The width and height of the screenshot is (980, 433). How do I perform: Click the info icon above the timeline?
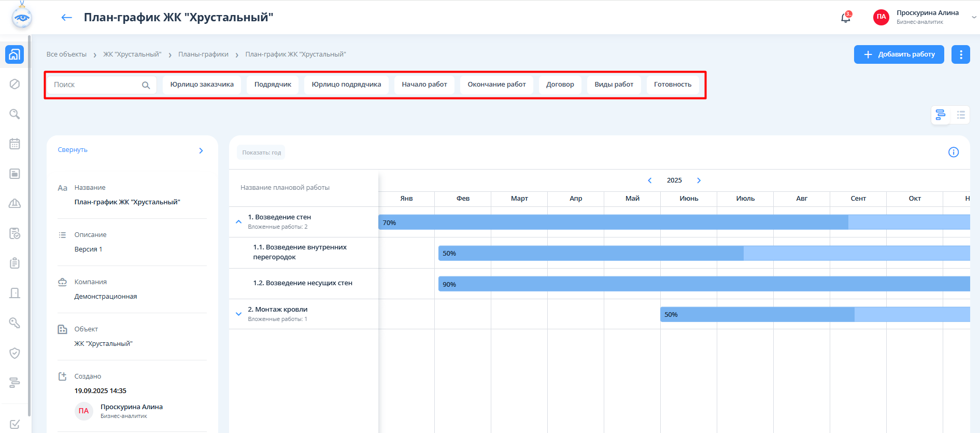[x=953, y=152]
